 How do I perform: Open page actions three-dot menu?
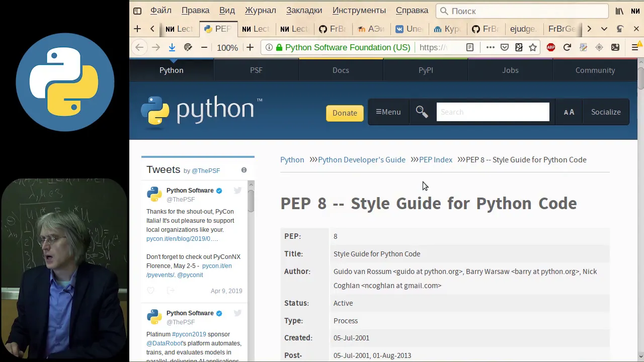click(491, 47)
